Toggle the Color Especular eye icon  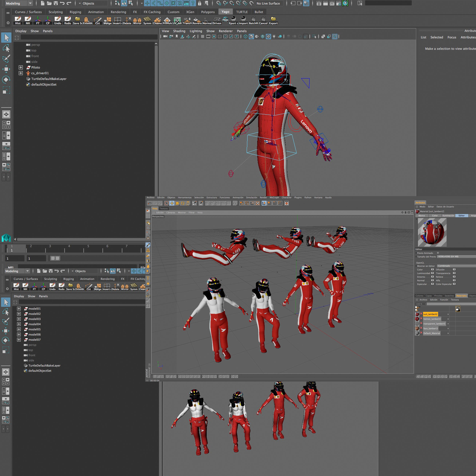[x=454, y=284]
